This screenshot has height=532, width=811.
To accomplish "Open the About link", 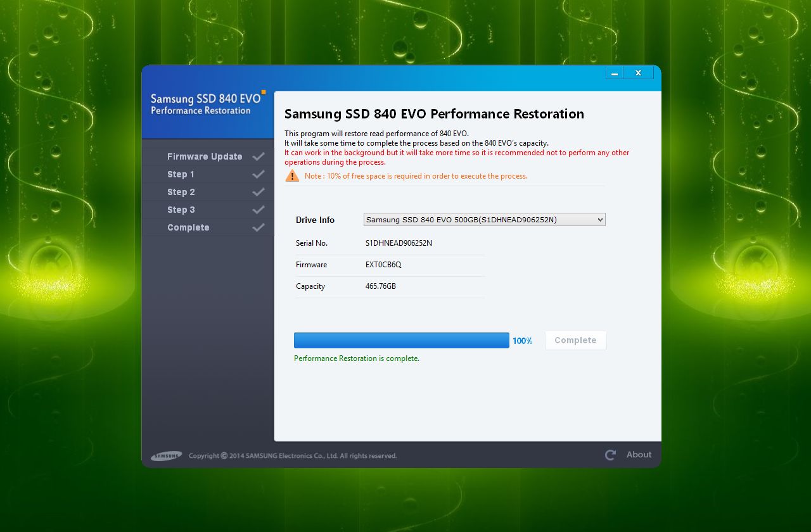I will click(x=639, y=455).
